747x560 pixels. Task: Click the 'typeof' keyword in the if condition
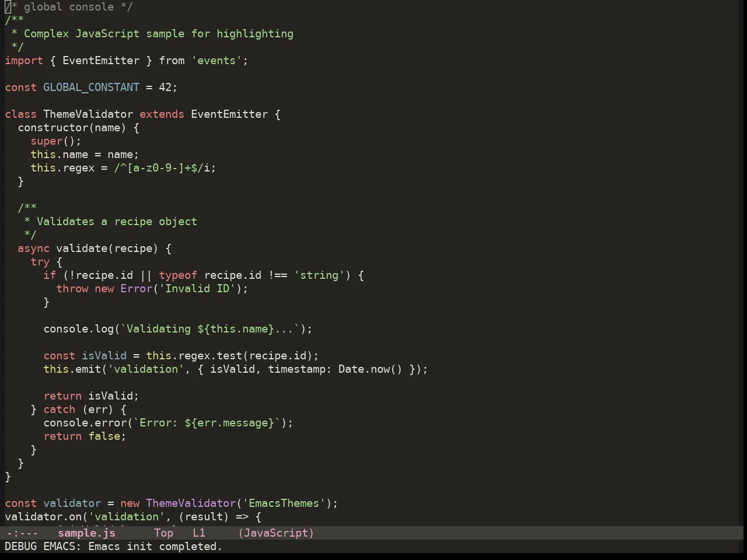coord(178,275)
